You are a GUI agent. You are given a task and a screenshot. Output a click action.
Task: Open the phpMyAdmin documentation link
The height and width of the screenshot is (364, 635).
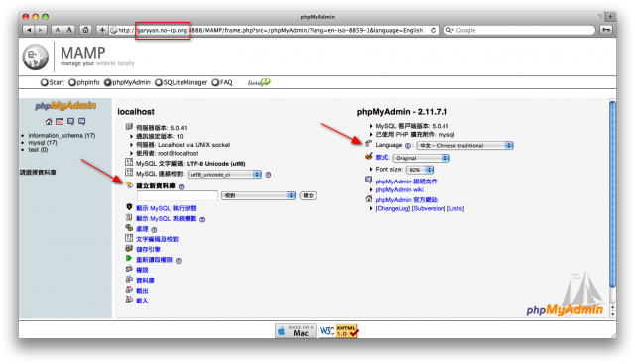click(x=406, y=182)
